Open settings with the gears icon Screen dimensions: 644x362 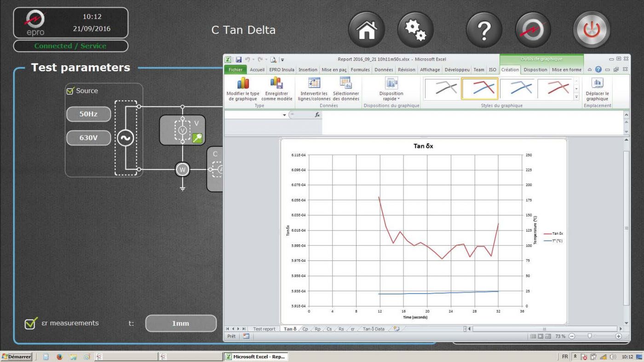pyautogui.click(x=416, y=30)
